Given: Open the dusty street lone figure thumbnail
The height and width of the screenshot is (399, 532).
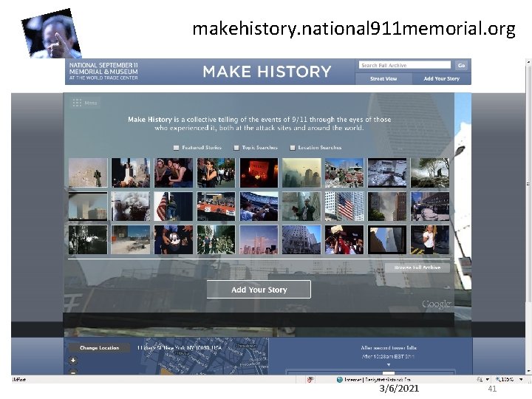Looking at the screenshot, I should [x=88, y=173].
